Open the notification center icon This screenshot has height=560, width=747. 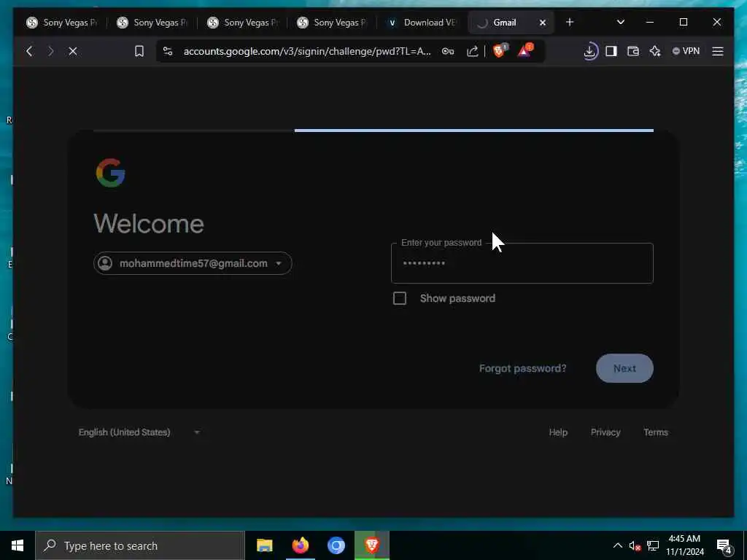click(724, 546)
